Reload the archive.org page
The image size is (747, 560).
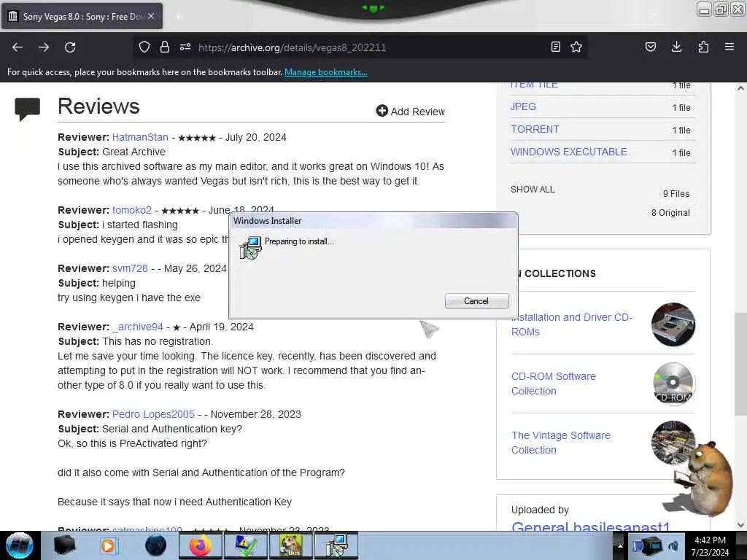click(70, 47)
